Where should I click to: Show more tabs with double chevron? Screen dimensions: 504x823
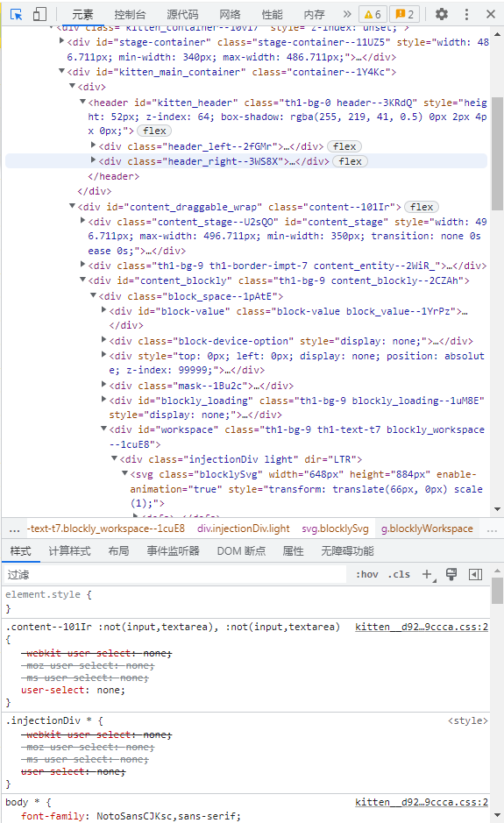(347, 14)
